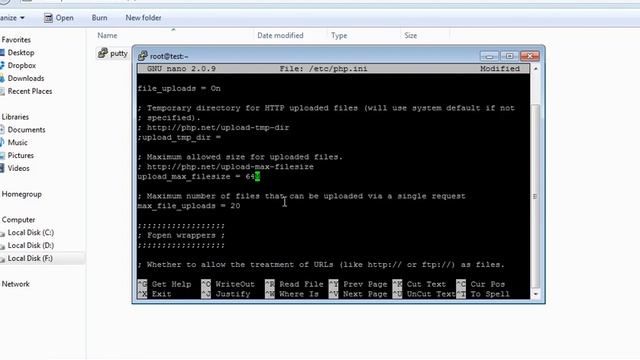Screen dimensions: 640x360
Task: Click the green cursor after 64
Action: tap(258, 177)
